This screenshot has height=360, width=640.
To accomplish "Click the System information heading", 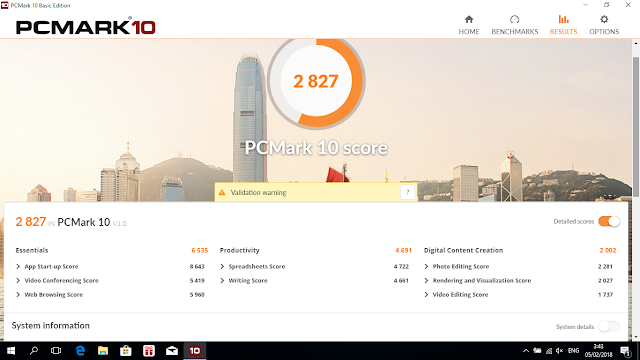I will click(x=51, y=326).
